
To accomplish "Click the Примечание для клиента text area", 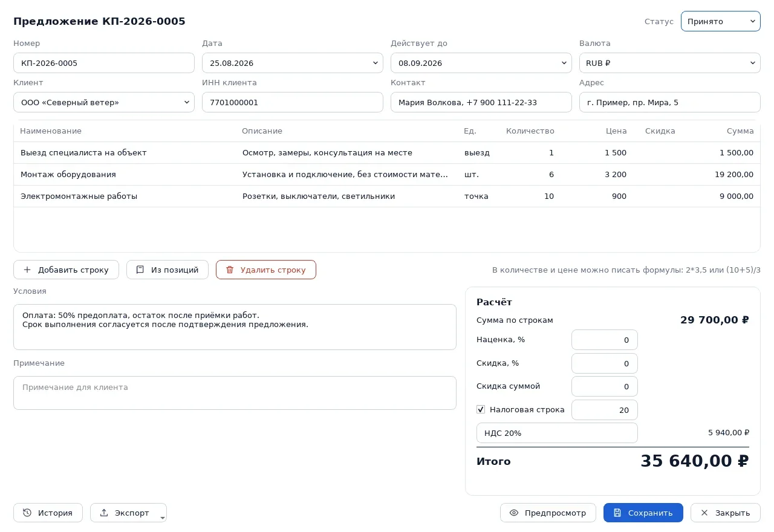I will point(235,393).
